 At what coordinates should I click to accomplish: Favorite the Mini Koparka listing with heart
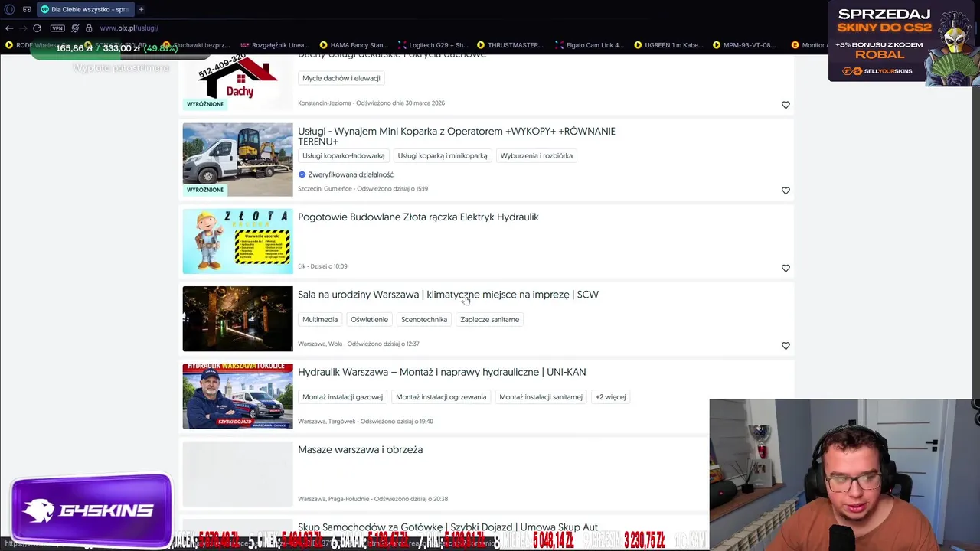point(786,191)
